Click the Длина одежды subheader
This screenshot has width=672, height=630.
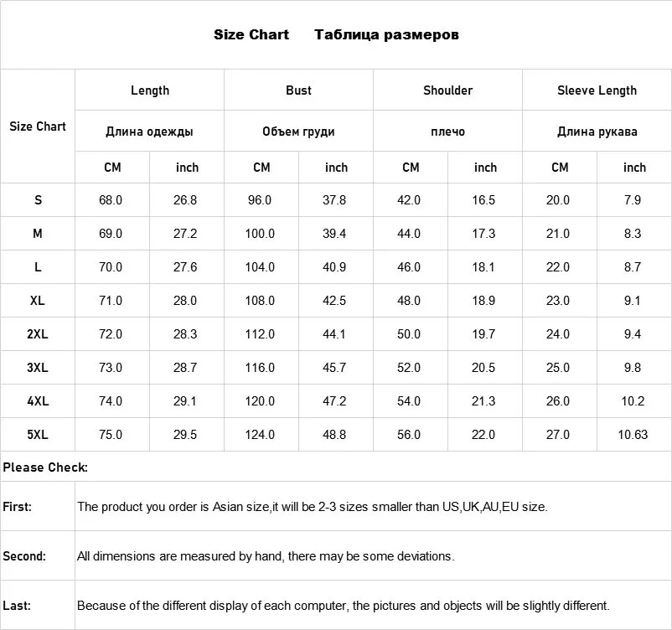pyautogui.click(x=150, y=132)
